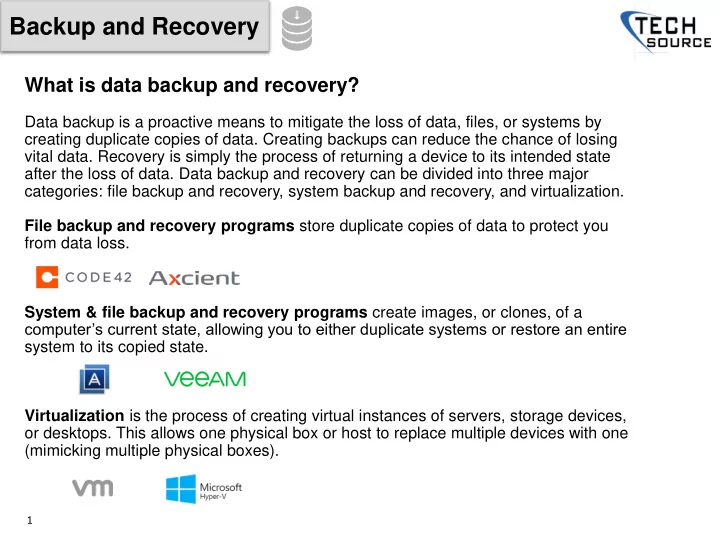Click the database backup icon
This screenshot has height=540, width=720.
297,28
